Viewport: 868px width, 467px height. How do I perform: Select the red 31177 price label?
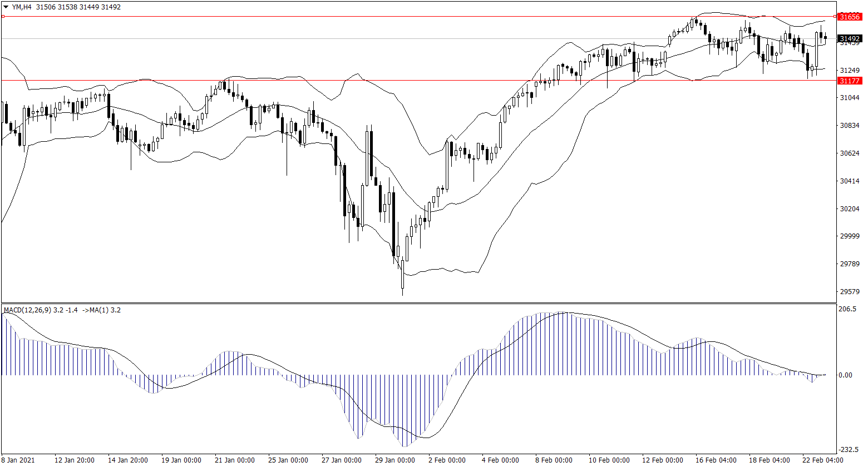point(850,81)
